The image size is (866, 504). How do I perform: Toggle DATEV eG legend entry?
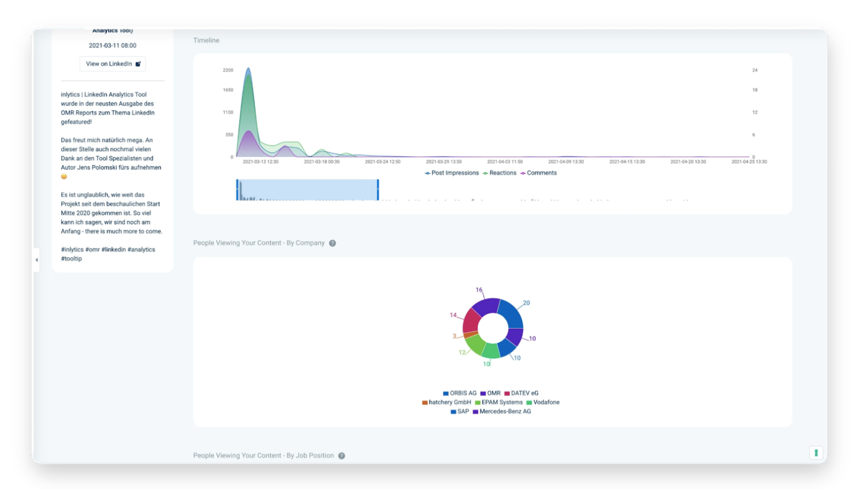(x=521, y=393)
